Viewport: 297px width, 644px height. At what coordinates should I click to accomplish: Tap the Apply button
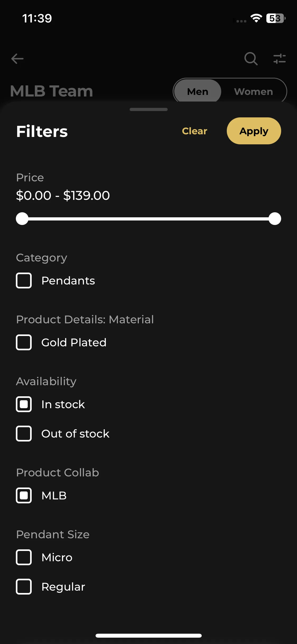(254, 131)
